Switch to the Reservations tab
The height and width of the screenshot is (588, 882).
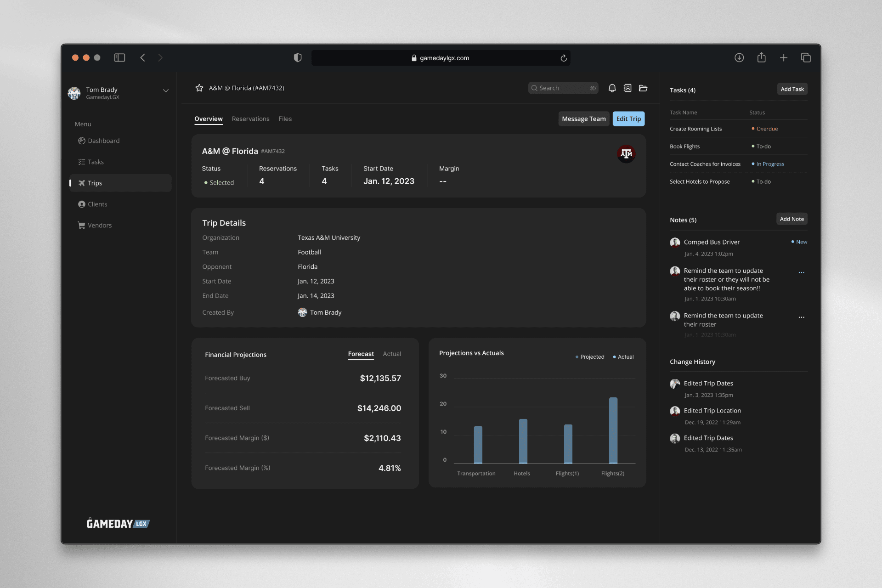(250, 119)
